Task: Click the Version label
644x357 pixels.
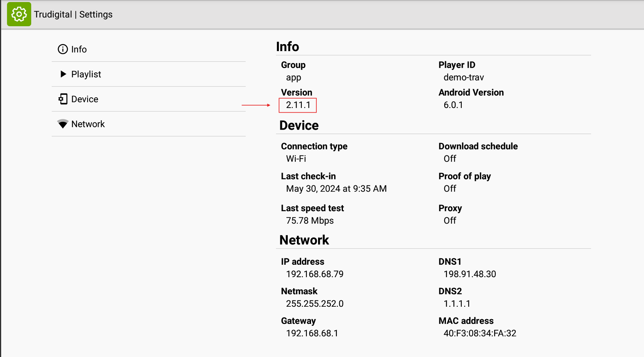Action: 296,92
